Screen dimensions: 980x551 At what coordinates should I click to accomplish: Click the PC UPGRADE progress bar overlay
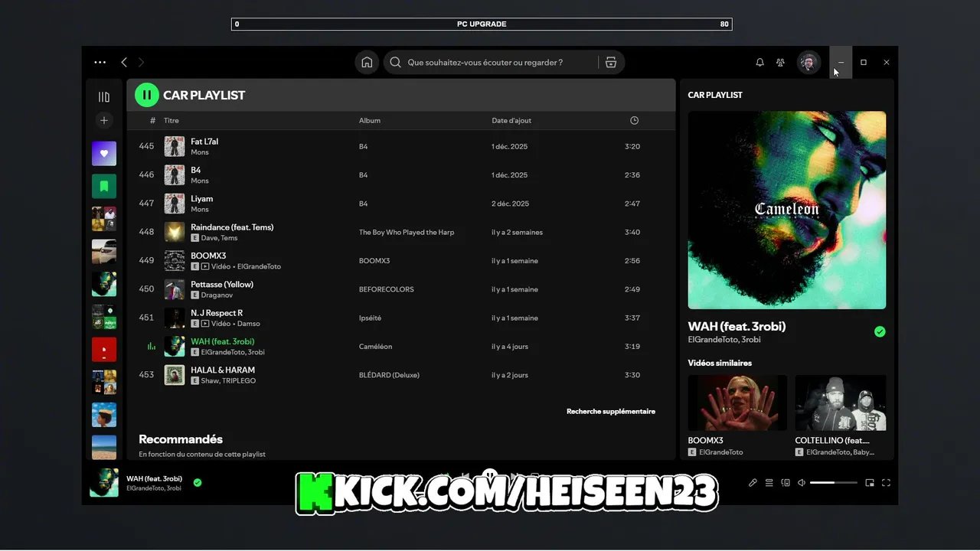click(482, 24)
